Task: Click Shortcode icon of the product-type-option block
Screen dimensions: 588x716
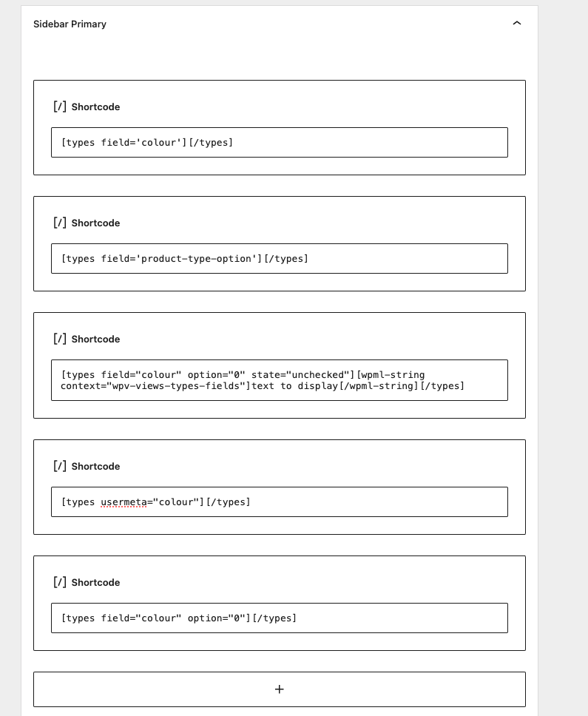Action: [60, 223]
